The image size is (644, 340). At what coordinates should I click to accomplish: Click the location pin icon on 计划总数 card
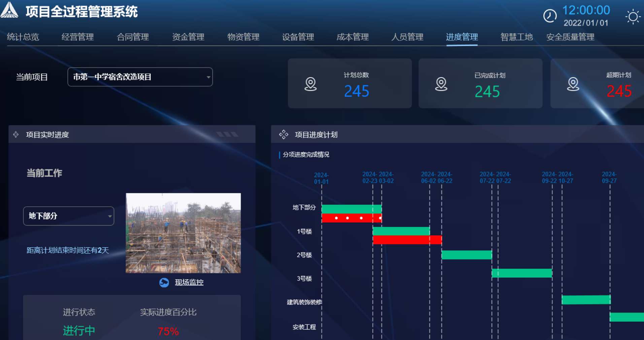point(310,84)
